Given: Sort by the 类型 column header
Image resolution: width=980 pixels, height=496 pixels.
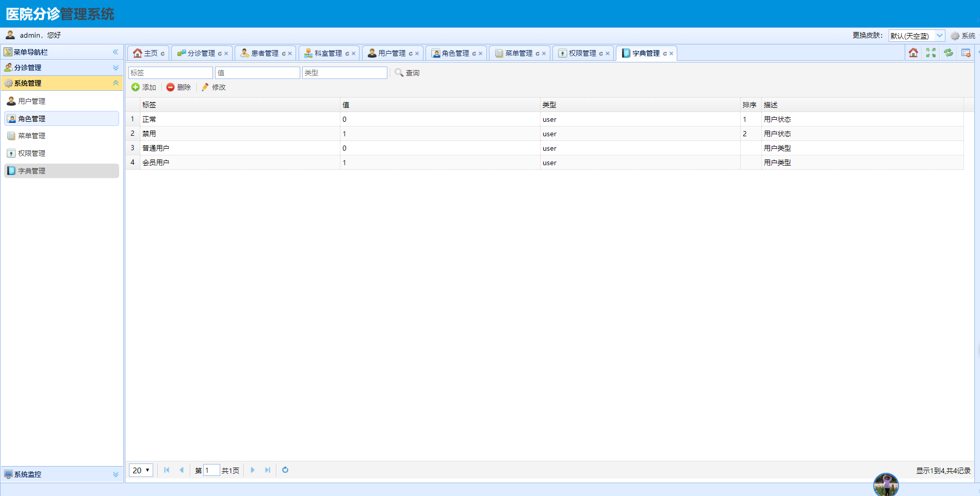Looking at the screenshot, I should [x=640, y=105].
